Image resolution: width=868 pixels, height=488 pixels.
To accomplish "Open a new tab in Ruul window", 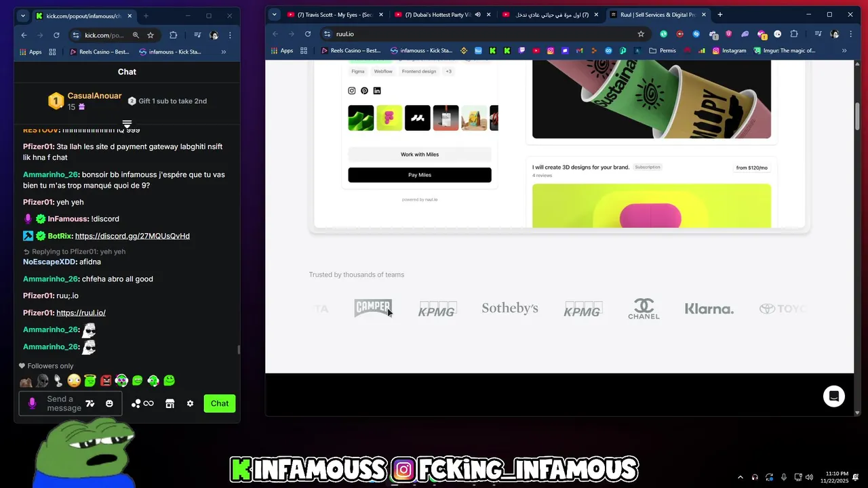I will pos(720,14).
